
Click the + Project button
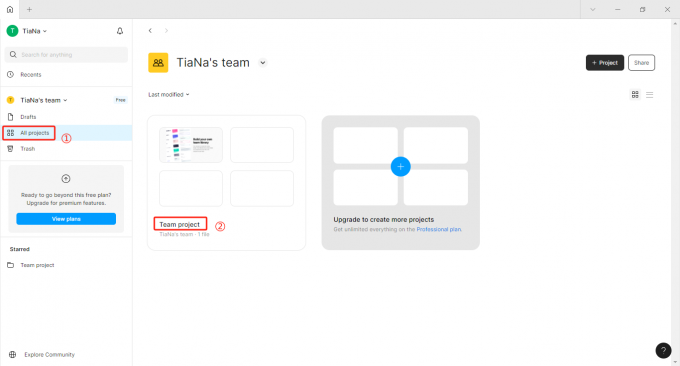click(x=605, y=62)
